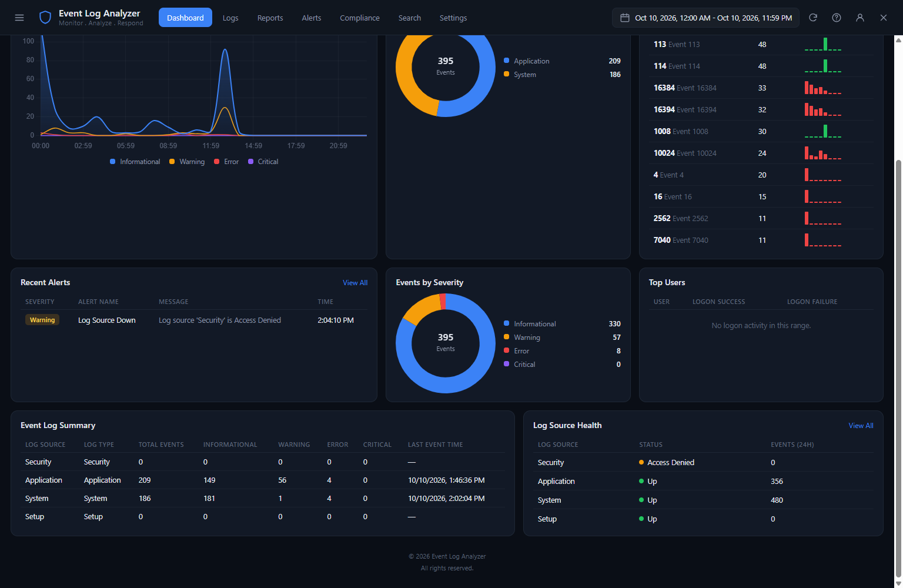903x588 pixels.
Task: Toggle the Critical legend in timeline chart
Action: (263, 162)
